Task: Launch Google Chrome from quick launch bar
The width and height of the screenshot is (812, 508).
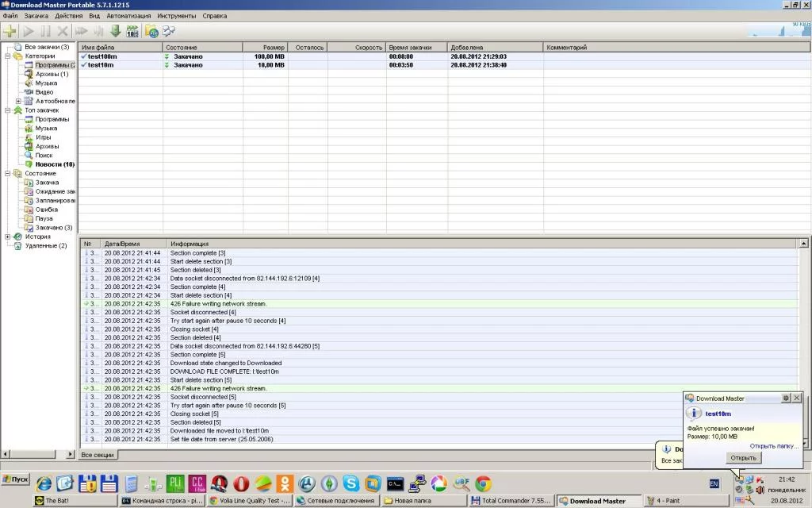Action: [x=483, y=483]
